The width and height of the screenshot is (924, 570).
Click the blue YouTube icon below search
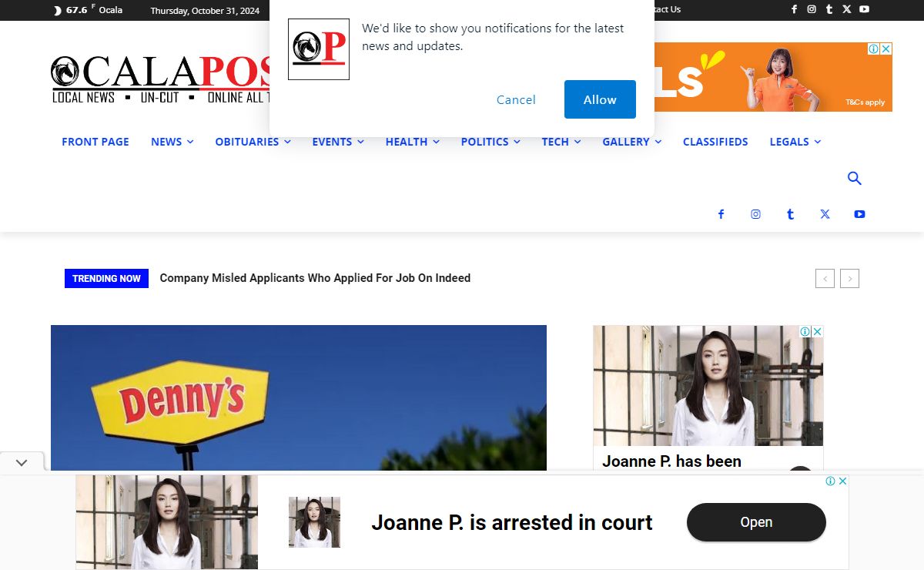coord(859,214)
